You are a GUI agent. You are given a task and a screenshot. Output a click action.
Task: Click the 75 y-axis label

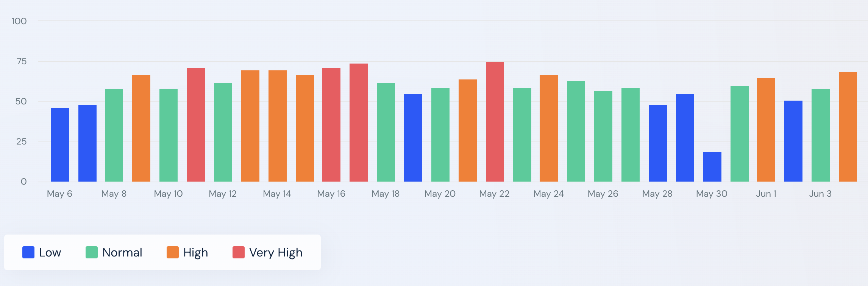22,61
